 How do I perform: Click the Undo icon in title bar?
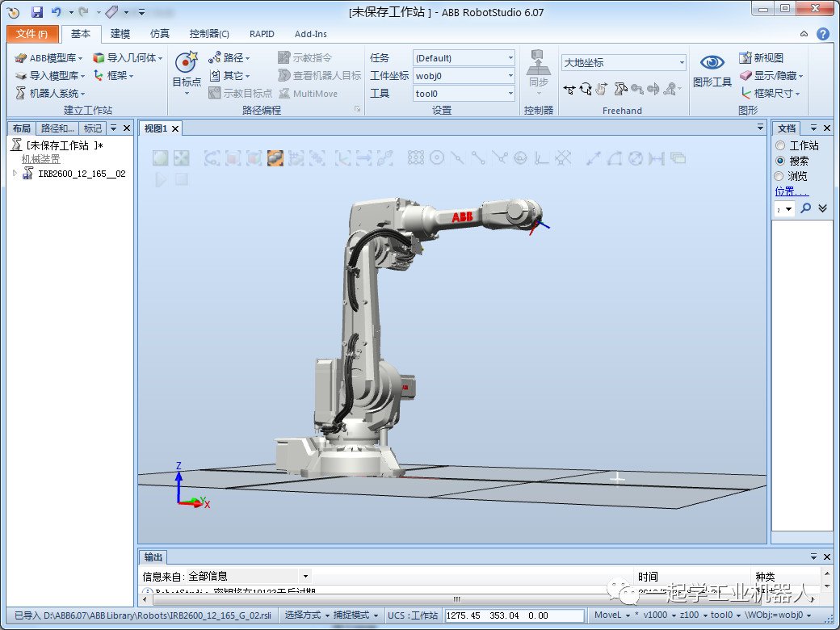pyautogui.click(x=57, y=12)
